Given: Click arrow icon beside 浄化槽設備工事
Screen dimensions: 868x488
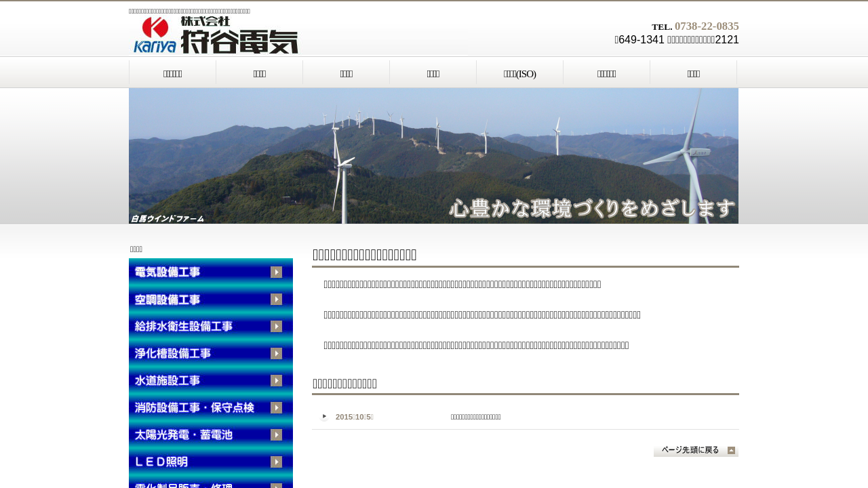Looking at the screenshot, I should pos(276,354).
